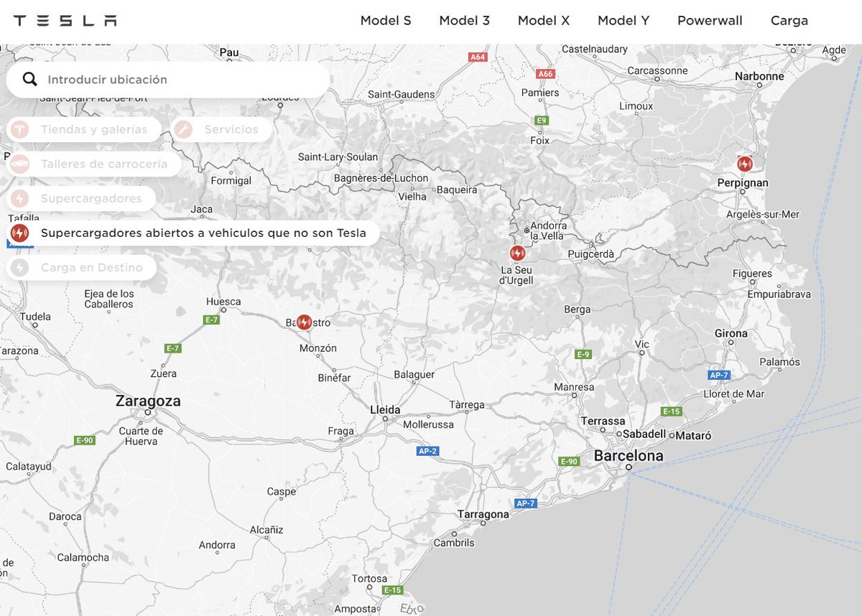Open the Model Y menu
This screenshot has height=616, width=862.
pyautogui.click(x=624, y=21)
